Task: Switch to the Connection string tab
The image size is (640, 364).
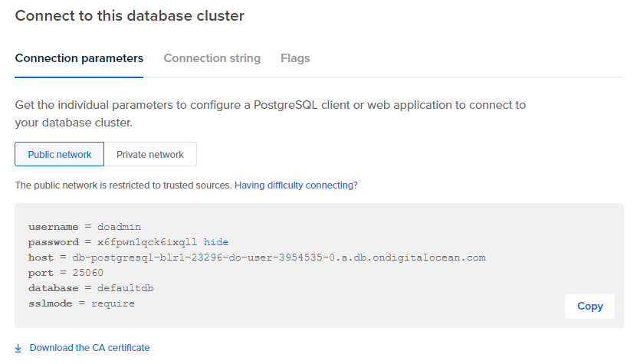Action: point(212,58)
